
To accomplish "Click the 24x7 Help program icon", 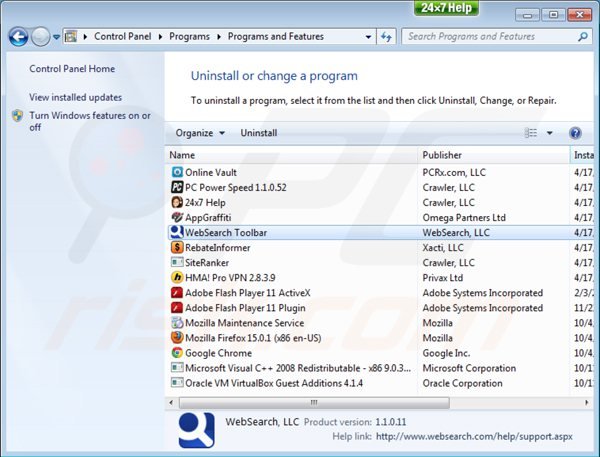I will point(177,202).
